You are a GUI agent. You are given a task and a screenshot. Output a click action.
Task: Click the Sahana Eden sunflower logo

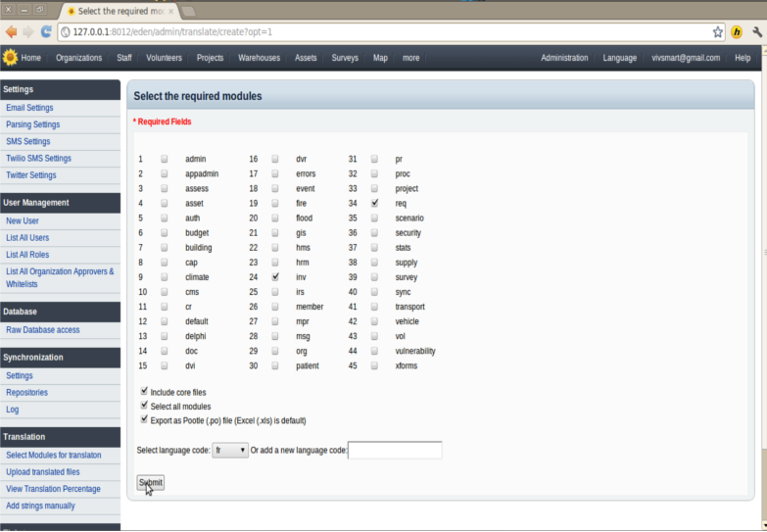coord(10,58)
